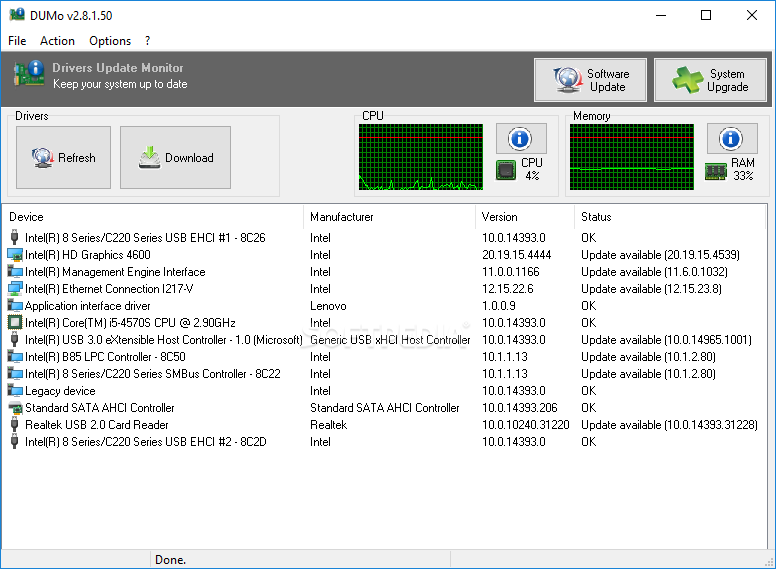This screenshot has height=569, width=776.
Task: Click the "Done." status bar text
Action: coord(170,560)
